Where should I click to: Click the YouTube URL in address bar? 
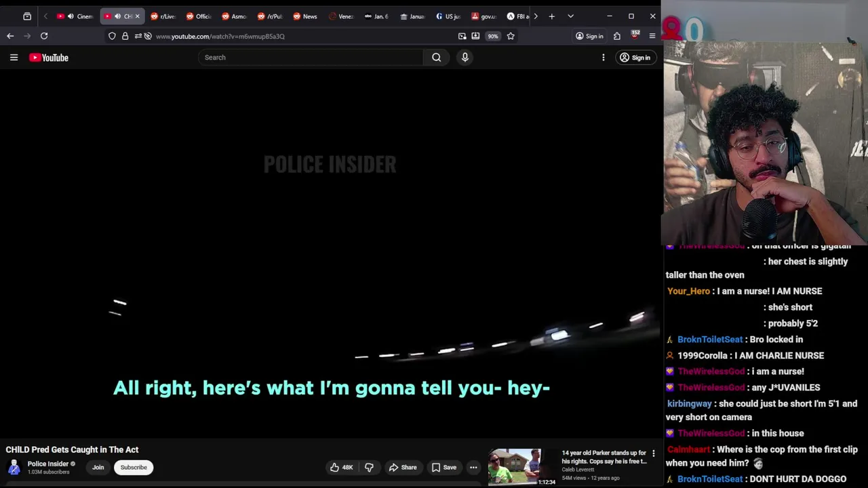pyautogui.click(x=220, y=36)
